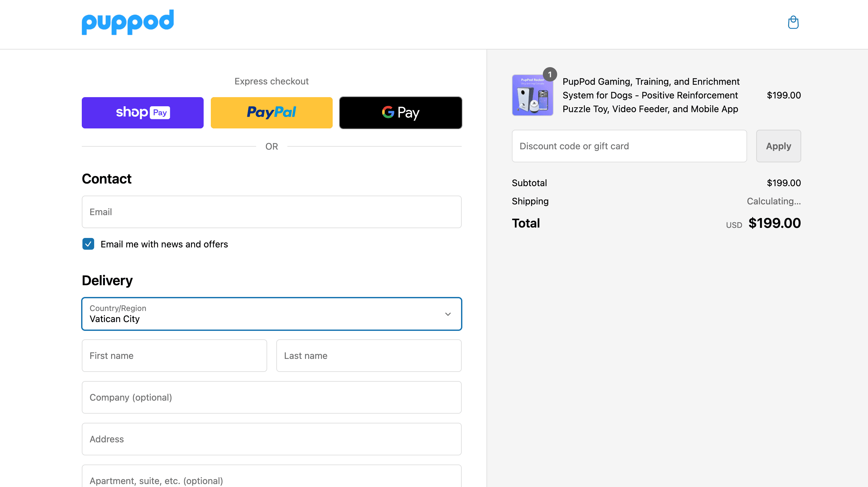Click the OR divider text
The image size is (868, 487).
tap(272, 147)
